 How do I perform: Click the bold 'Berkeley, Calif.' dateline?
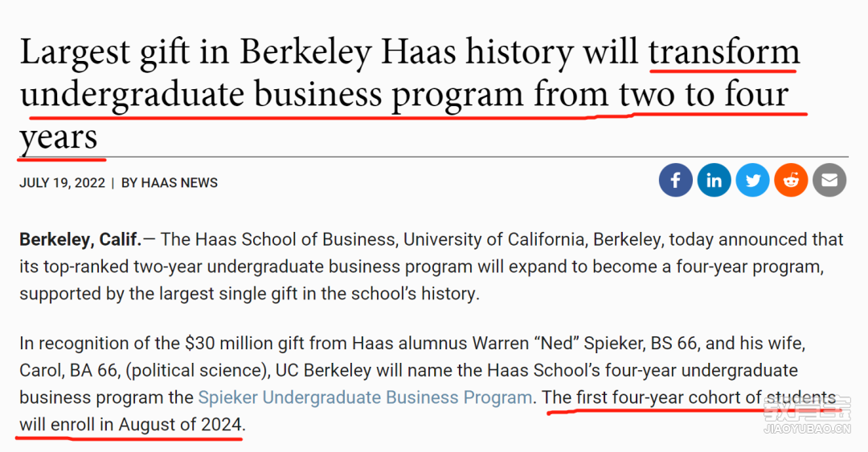point(80,240)
